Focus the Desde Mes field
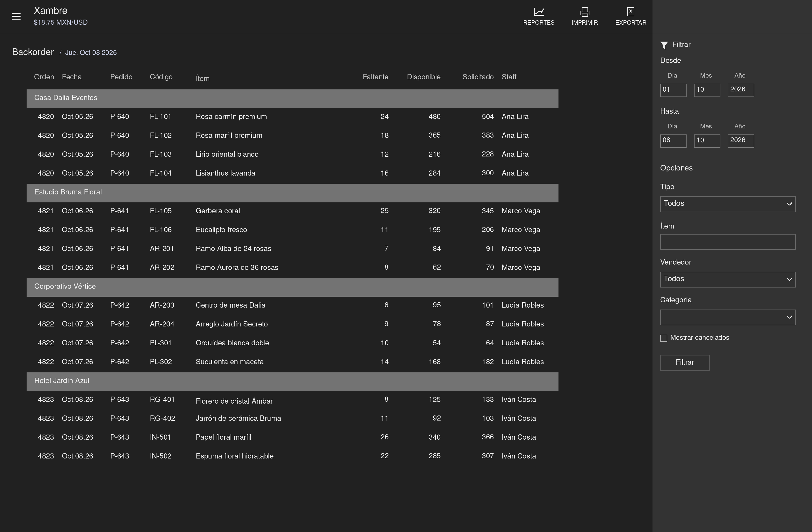This screenshot has width=812, height=532. pyautogui.click(x=707, y=90)
